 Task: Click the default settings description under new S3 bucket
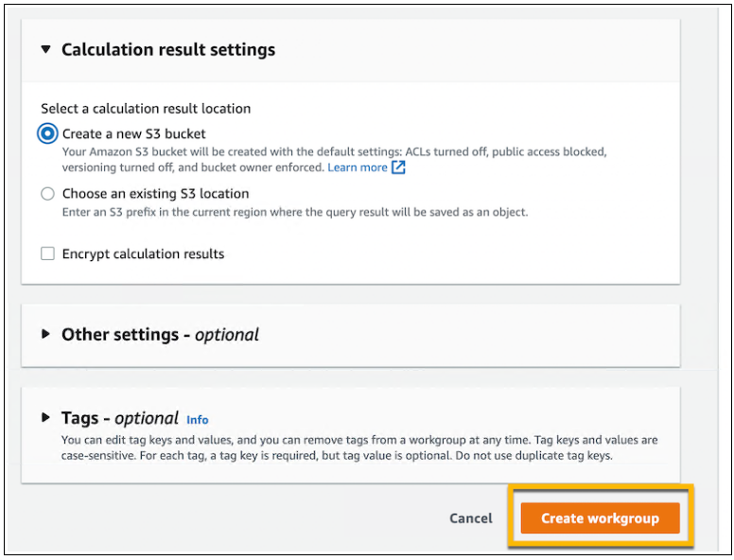(x=334, y=160)
